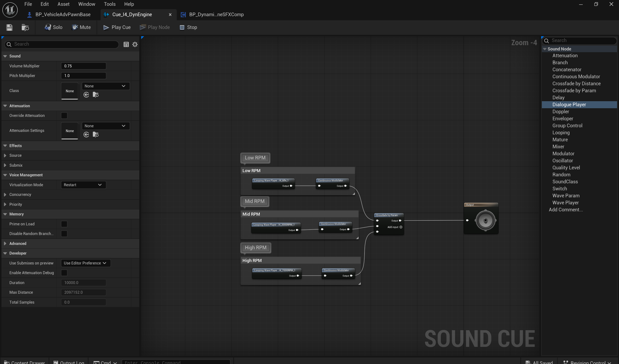Enable Attenuation Debug checkbox

point(64,273)
